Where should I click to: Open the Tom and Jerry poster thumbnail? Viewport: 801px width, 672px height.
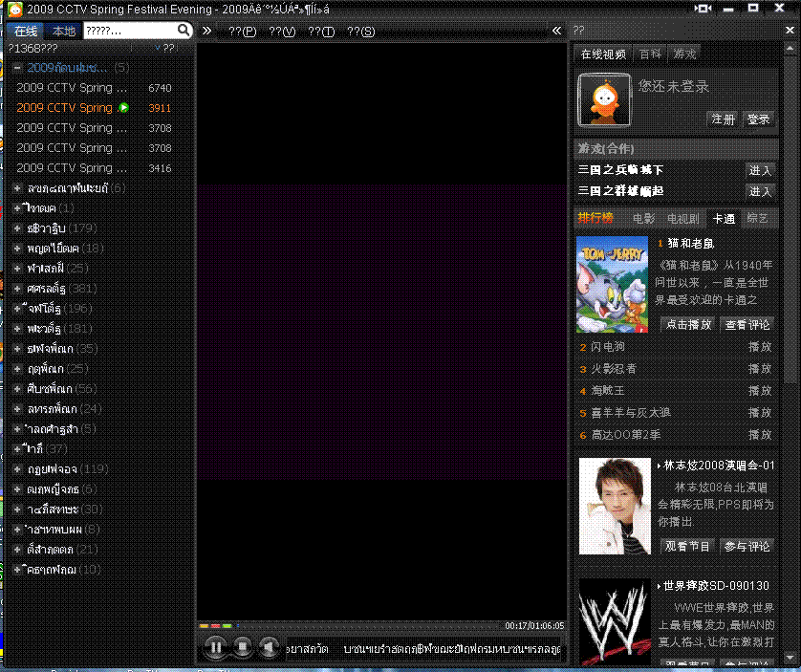[x=612, y=285]
